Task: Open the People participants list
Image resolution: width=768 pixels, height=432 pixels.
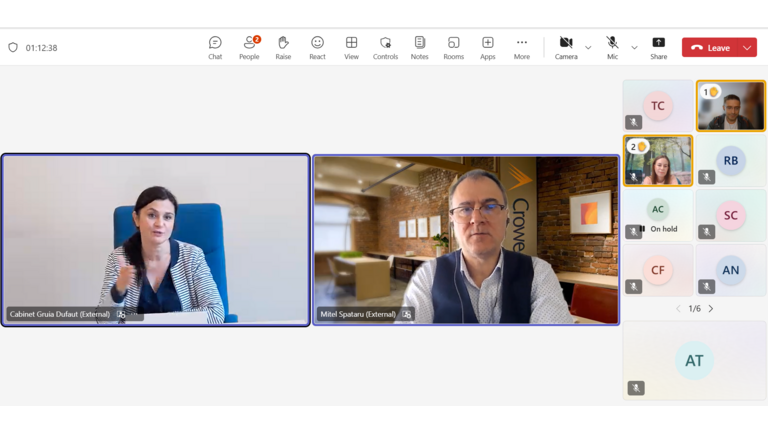Action: tap(249, 47)
